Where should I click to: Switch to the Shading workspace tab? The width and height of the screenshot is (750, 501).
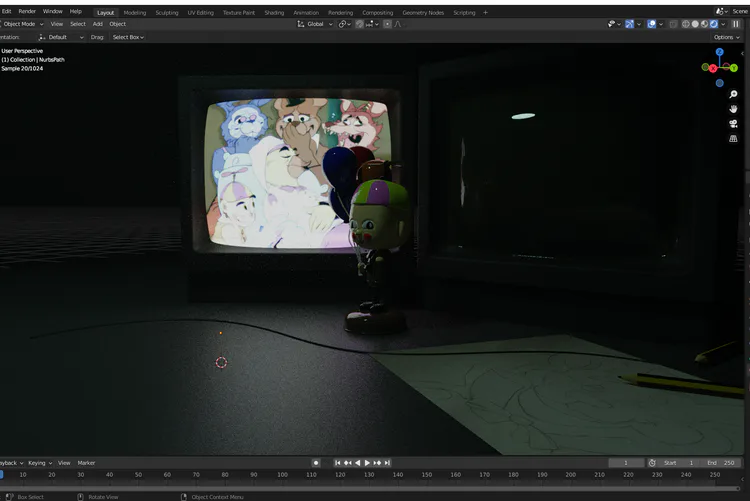[274, 13]
